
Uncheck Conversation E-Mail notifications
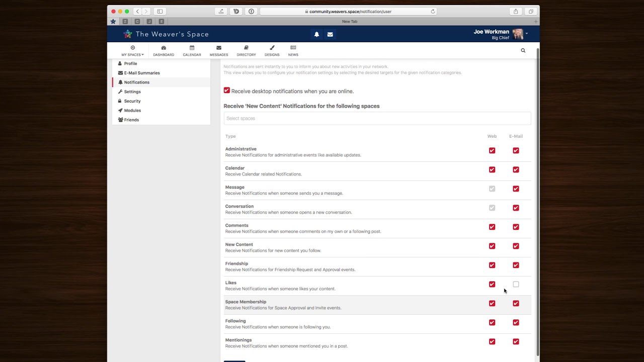pyautogui.click(x=516, y=208)
